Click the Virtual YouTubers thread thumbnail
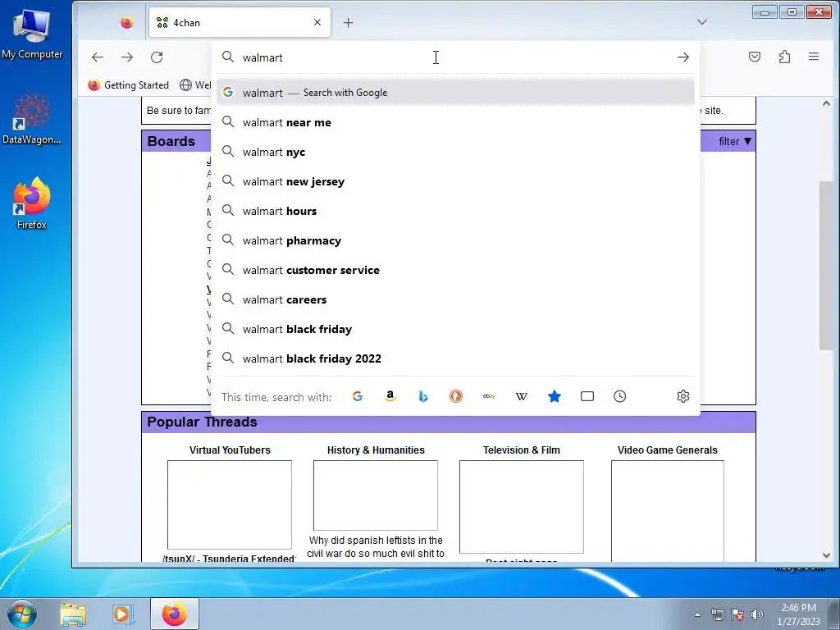The height and width of the screenshot is (630, 840). [230, 504]
